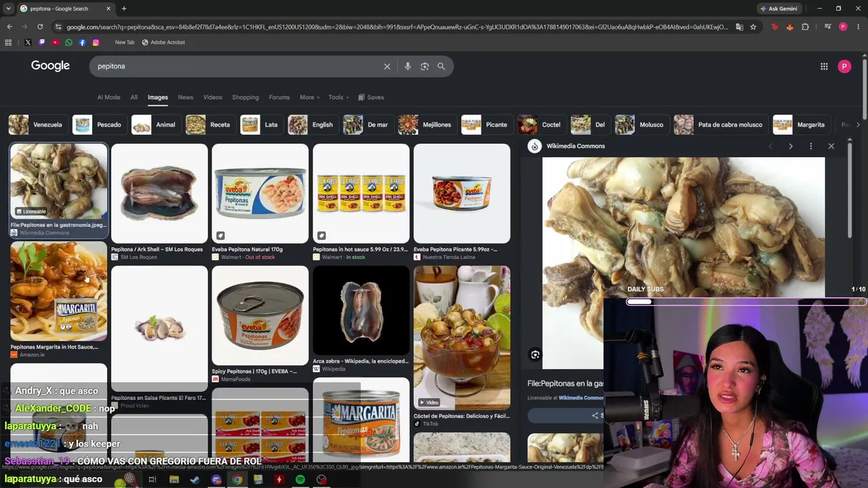Open the Chrome apps grid in bookmarks bar
Viewport: 868px width, 488px height.
(x=8, y=42)
